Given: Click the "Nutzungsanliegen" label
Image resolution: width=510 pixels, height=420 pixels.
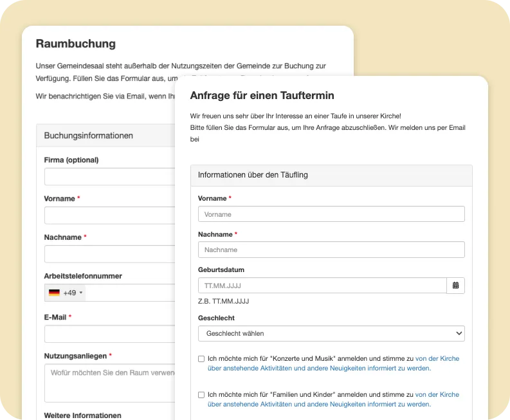Looking at the screenshot, I should pyautogui.click(x=75, y=356).
